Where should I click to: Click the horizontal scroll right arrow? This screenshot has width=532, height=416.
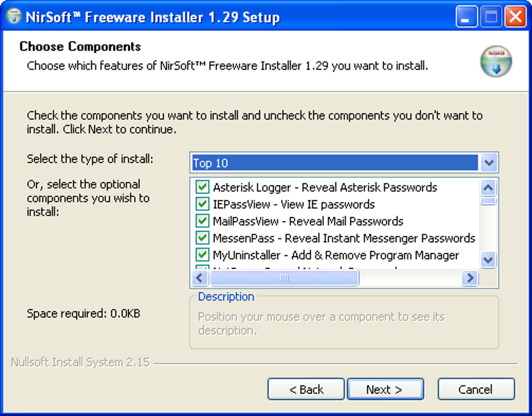click(x=470, y=278)
